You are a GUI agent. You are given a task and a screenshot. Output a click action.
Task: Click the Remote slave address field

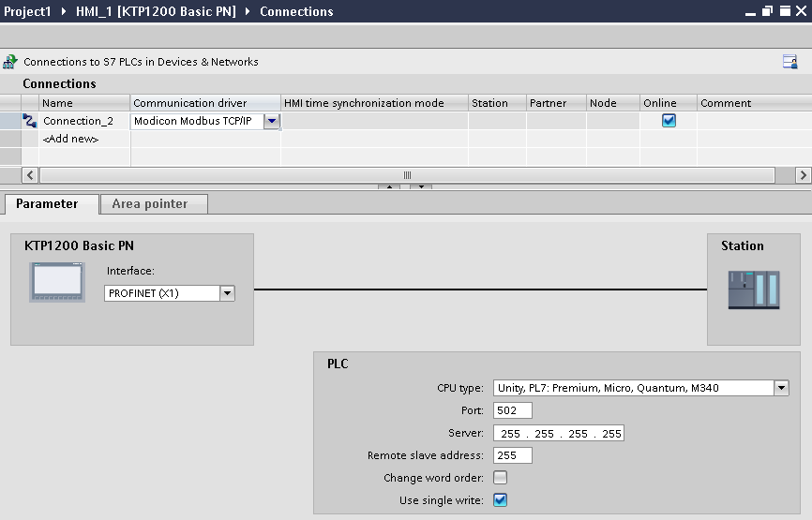tap(511, 455)
